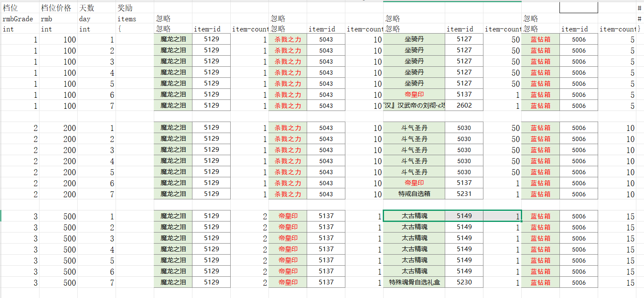
Task: Click 帝皇印 count "1" in 500-rmb day 3 row's second group
Action: [x=364, y=238]
